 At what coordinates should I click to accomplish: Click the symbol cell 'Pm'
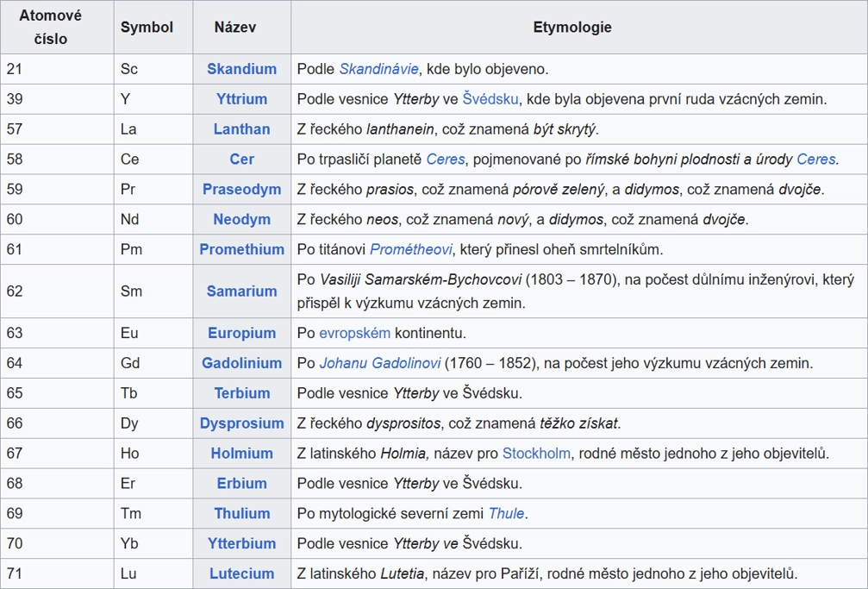click(x=153, y=248)
